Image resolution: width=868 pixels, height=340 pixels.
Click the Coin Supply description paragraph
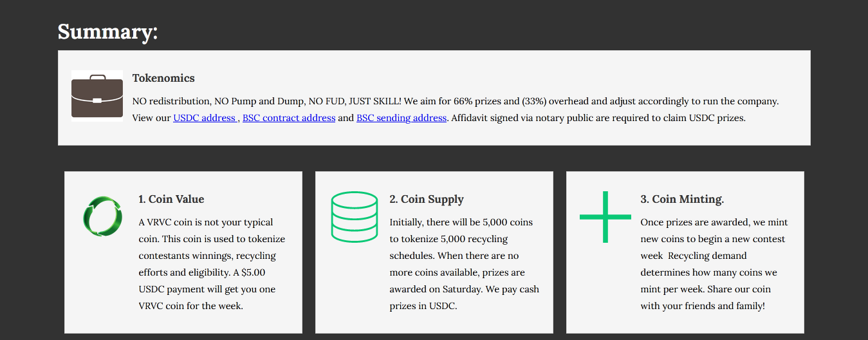pos(465,264)
